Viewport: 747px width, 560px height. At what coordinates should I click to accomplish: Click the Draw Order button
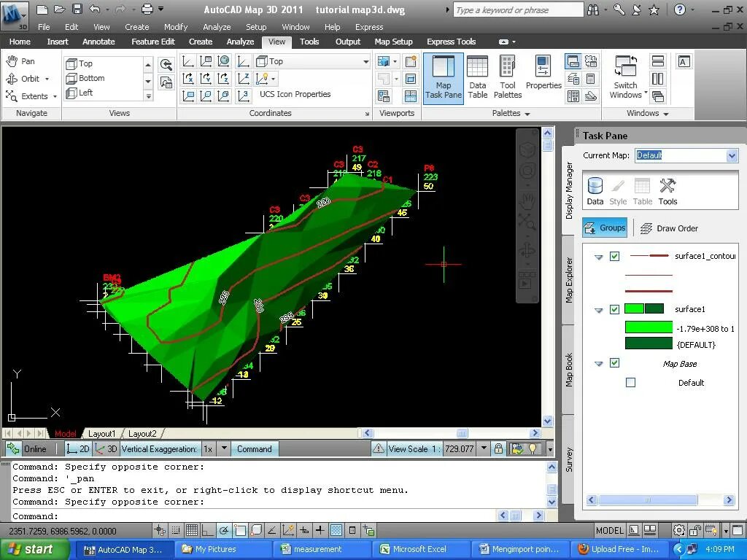[x=669, y=228]
